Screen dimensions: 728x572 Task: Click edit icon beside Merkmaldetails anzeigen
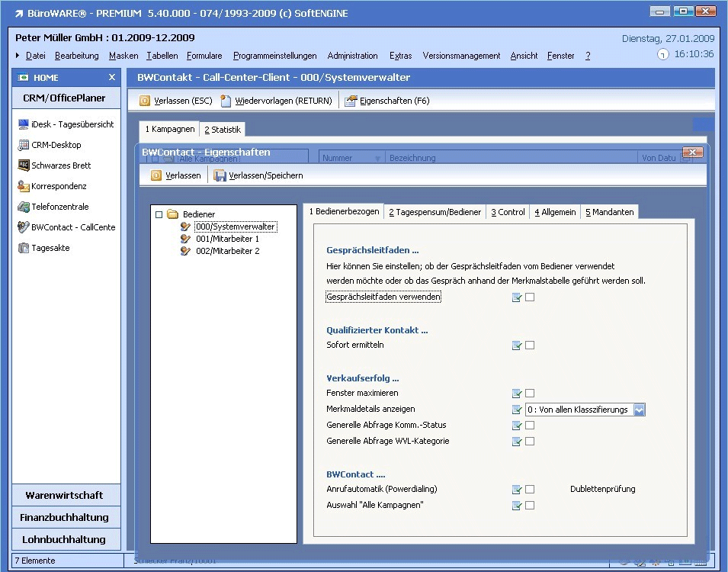pos(517,410)
